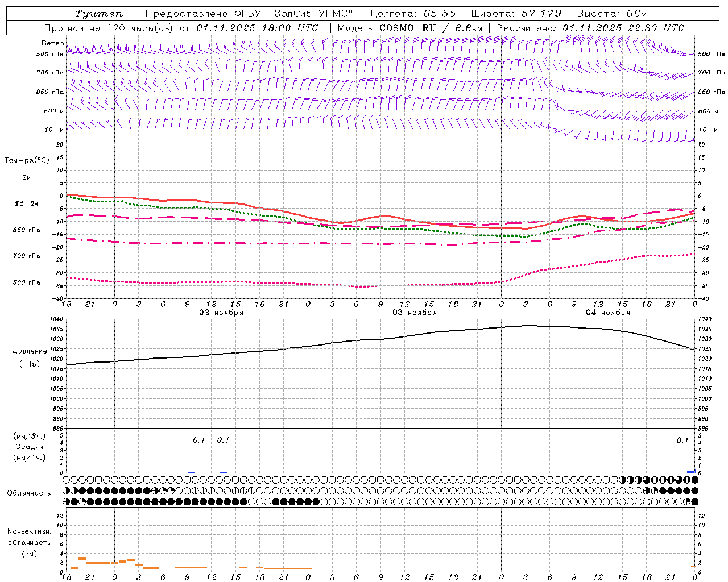Click the "04 ноября" date label
This screenshot has height=582, width=728.
[608, 313]
